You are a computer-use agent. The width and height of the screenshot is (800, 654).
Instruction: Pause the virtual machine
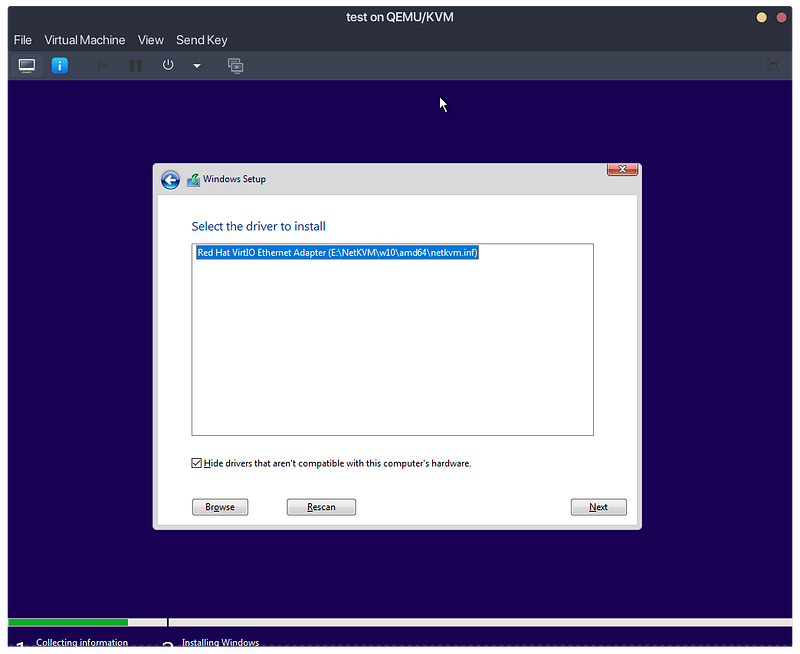point(136,66)
